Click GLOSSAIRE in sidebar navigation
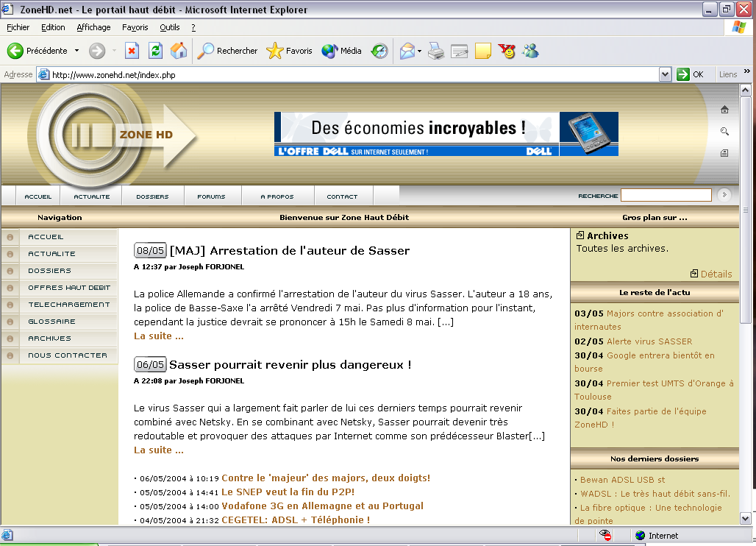This screenshot has height=546, width=756. coord(51,322)
